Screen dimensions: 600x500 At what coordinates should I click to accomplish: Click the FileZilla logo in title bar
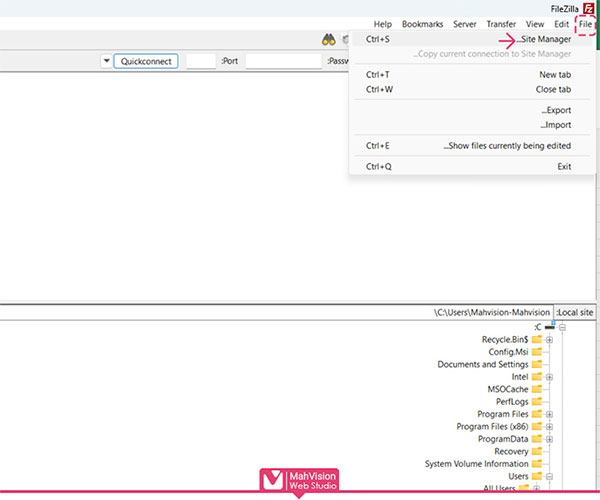589,8
